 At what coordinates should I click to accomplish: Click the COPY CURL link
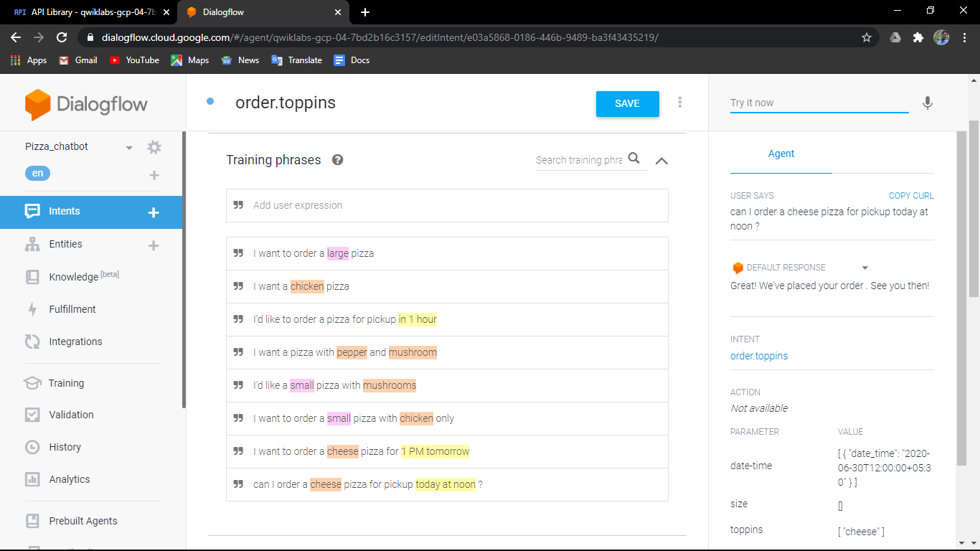pyautogui.click(x=911, y=195)
